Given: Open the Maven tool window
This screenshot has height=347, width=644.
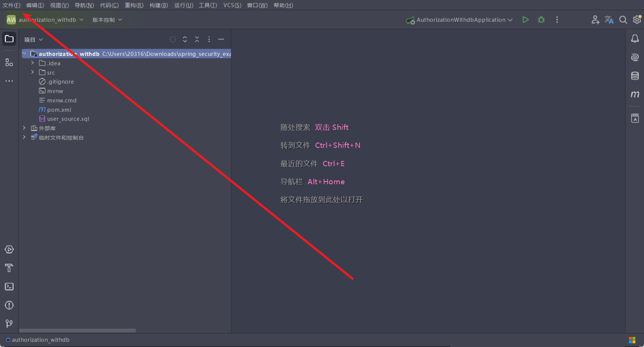Looking at the screenshot, I should pyautogui.click(x=635, y=95).
